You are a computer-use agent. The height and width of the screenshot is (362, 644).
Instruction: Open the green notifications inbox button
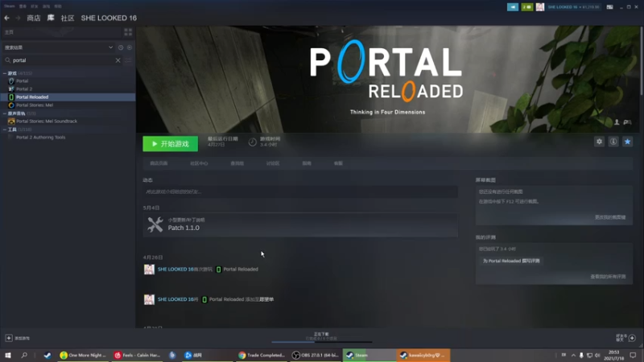[x=527, y=7]
